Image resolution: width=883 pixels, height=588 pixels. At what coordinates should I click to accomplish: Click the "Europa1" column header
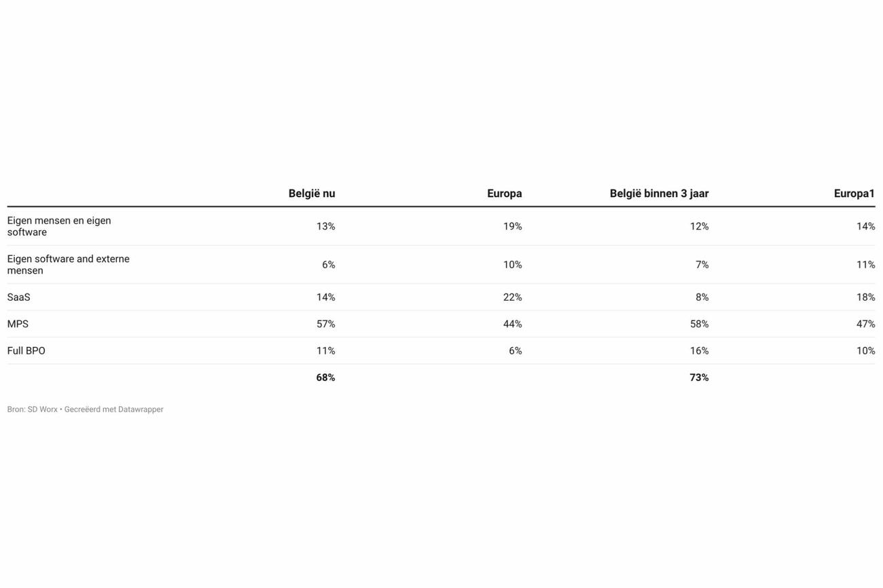pyautogui.click(x=854, y=194)
